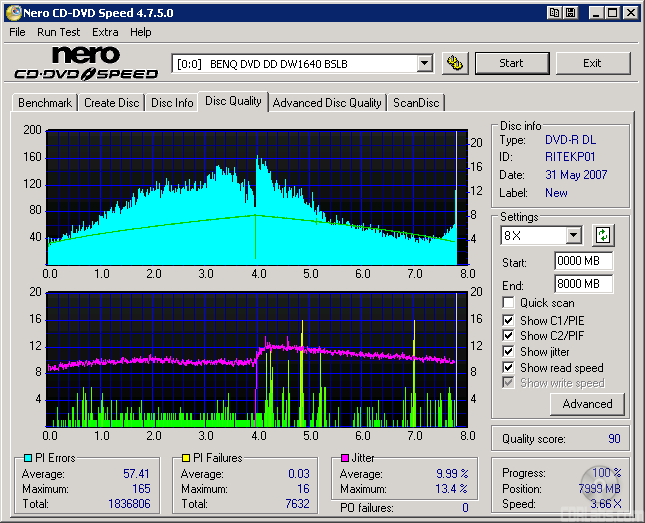Click the green refresh icon next to speed
645x523 pixels.
(x=603, y=236)
